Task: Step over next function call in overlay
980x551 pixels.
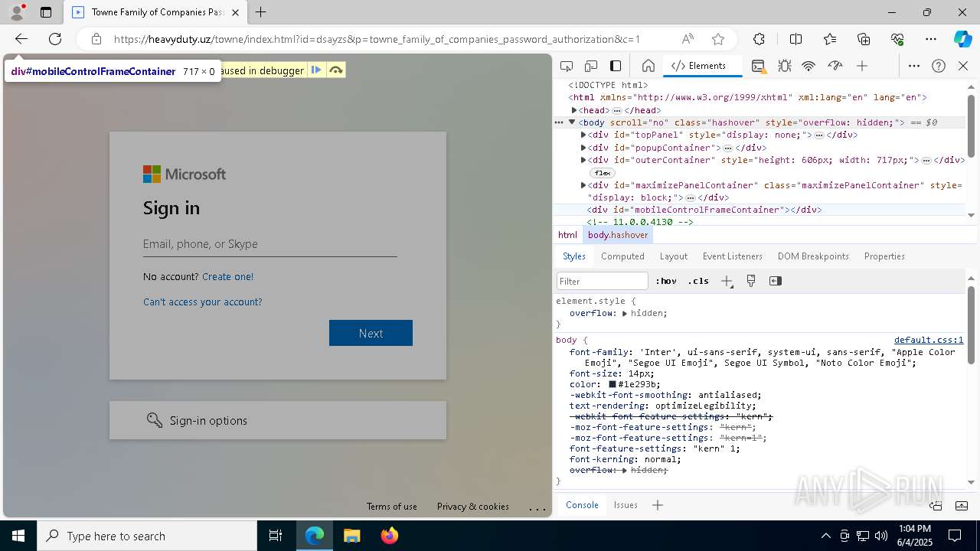Action: point(336,70)
